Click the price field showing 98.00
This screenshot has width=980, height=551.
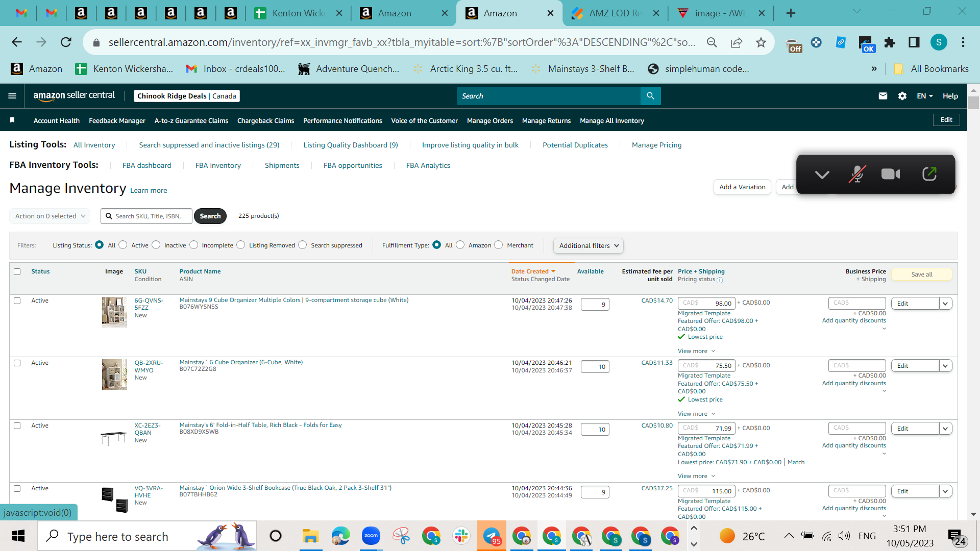[x=706, y=303]
